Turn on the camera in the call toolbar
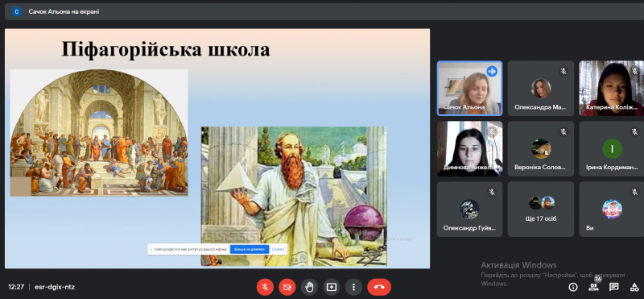 [287, 287]
